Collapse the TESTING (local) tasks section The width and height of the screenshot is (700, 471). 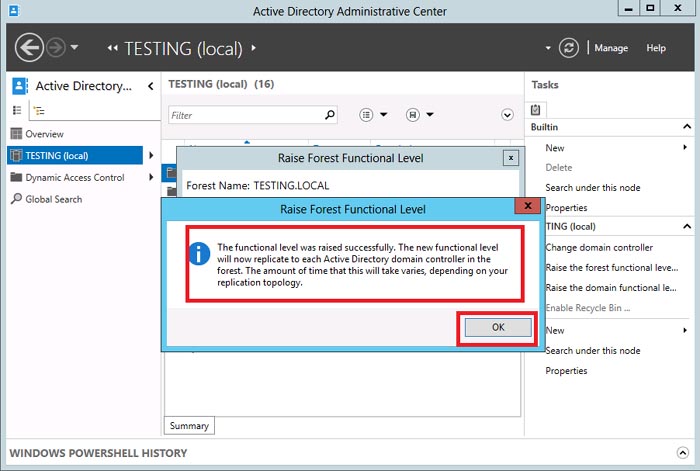(687, 226)
